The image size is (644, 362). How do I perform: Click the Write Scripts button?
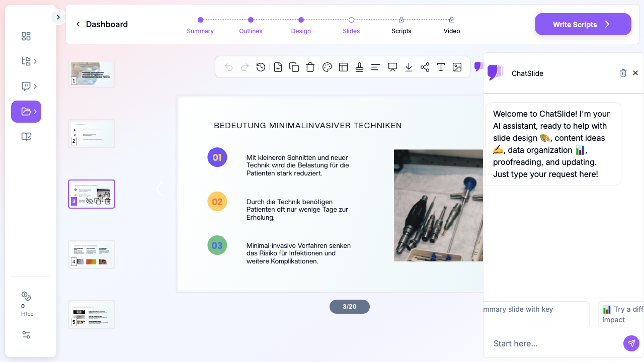point(583,24)
